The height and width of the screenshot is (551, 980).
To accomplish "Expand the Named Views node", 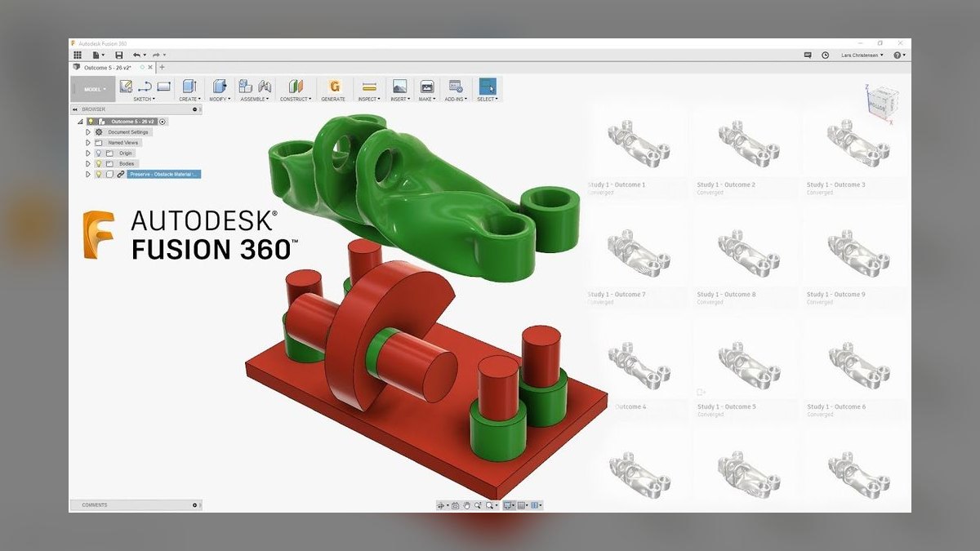I will point(88,142).
